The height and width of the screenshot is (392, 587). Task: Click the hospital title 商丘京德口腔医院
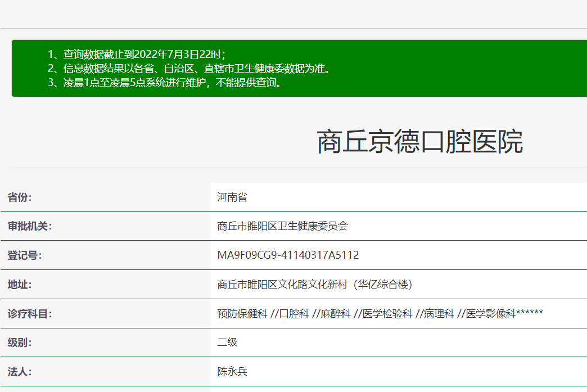tap(419, 142)
